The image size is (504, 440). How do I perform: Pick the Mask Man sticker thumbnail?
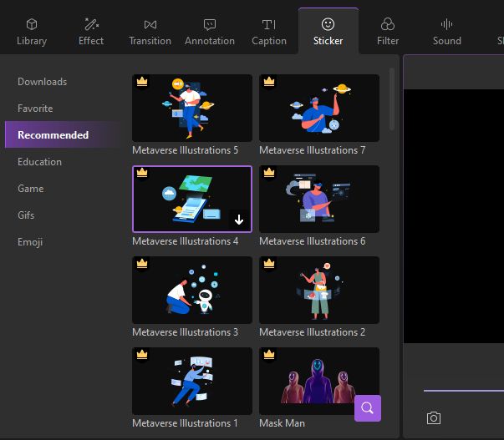pyautogui.click(x=319, y=381)
